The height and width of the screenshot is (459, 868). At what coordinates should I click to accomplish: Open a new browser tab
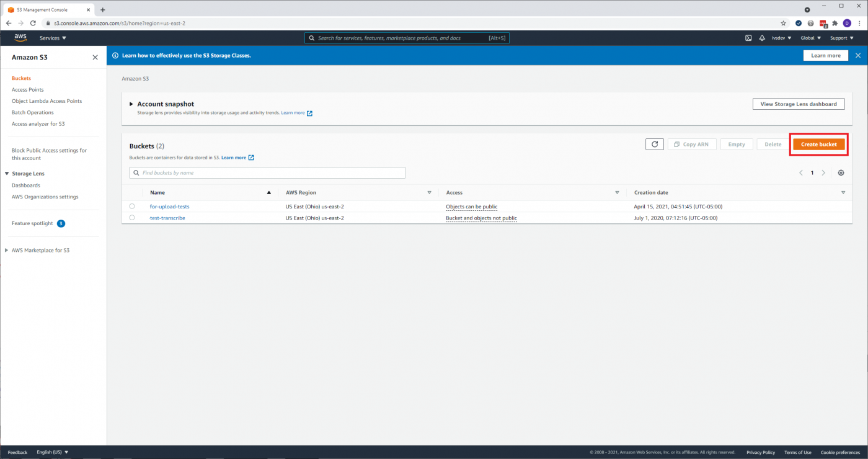[103, 9]
